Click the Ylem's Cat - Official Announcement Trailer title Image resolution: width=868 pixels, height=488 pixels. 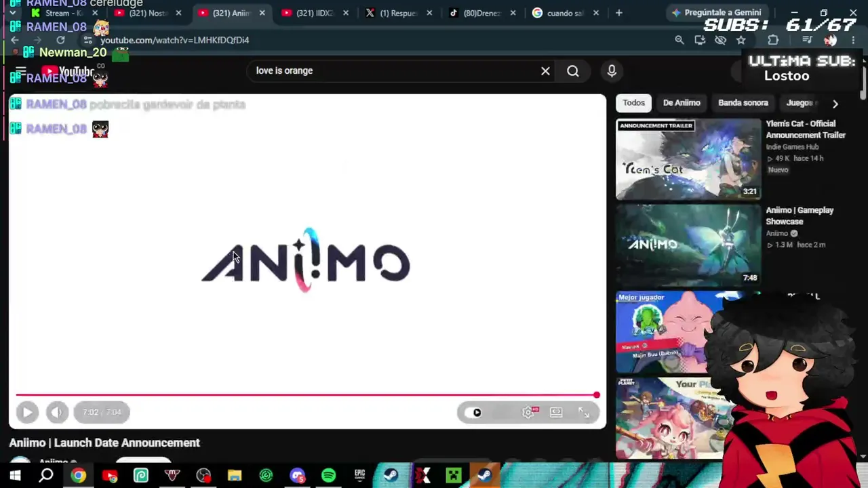point(806,129)
